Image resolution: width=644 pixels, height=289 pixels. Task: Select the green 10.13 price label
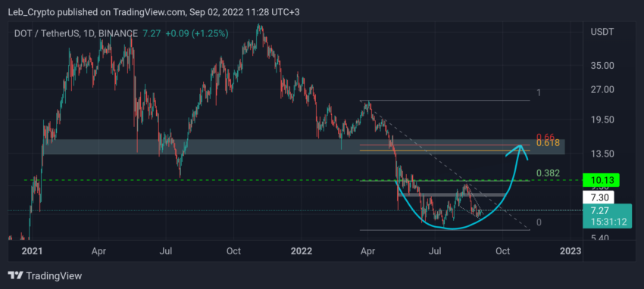click(x=601, y=180)
